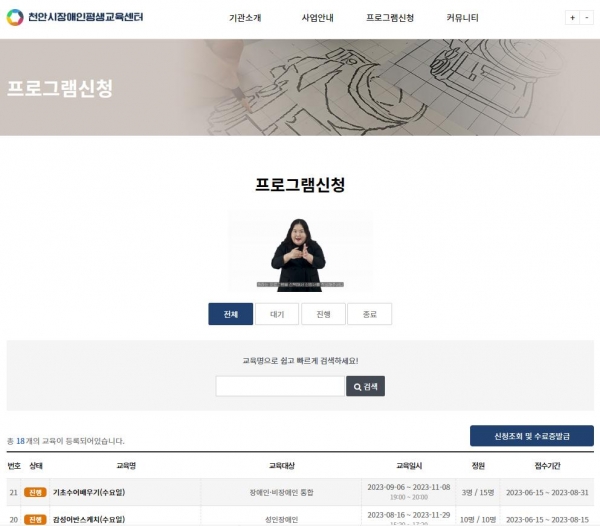Viewport: 600px width, 526px height.
Task: Select the 대기 filter tab
Action: click(277, 314)
